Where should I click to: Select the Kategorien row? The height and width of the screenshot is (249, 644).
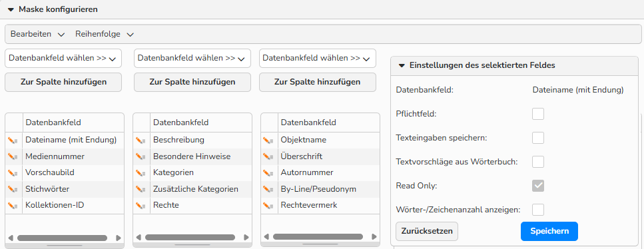coord(192,173)
